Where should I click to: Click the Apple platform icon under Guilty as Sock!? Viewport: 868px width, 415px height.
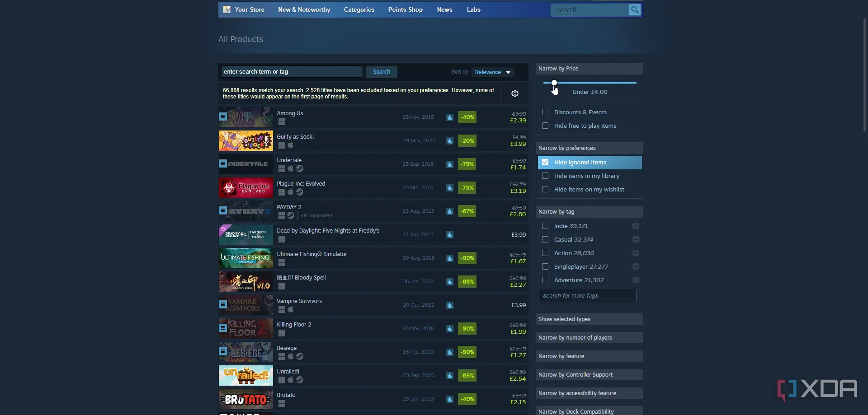point(290,145)
